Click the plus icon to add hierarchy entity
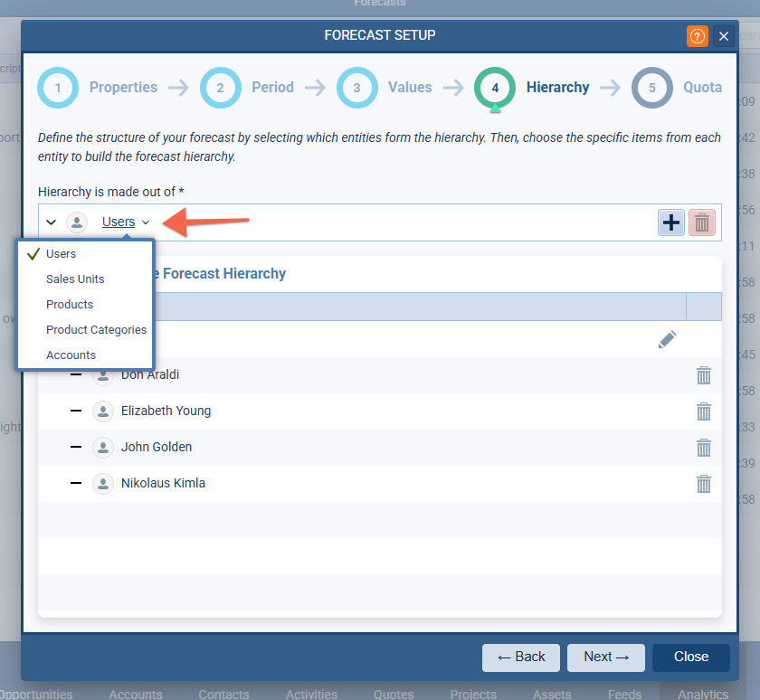Image resolution: width=760 pixels, height=700 pixels. pyautogui.click(x=671, y=222)
